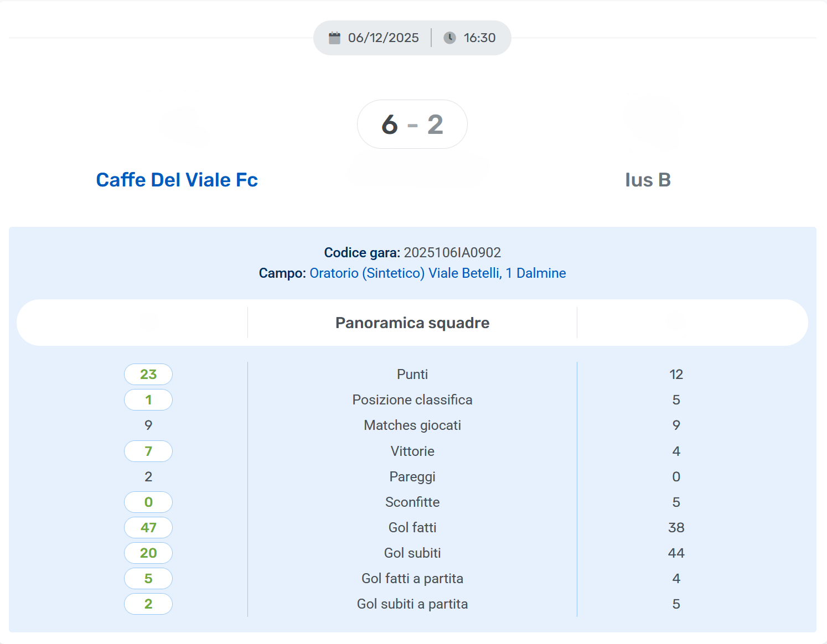The image size is (827, 644).
Task: Click the calendar icon beside the date
Action: pyautogui.click(x=334, y=38)
